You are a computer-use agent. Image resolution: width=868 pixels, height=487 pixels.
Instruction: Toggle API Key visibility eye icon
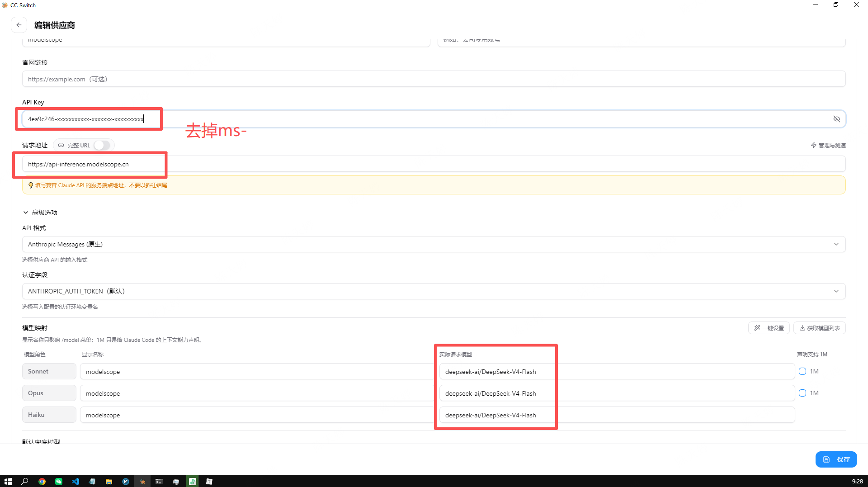[837, 119]
